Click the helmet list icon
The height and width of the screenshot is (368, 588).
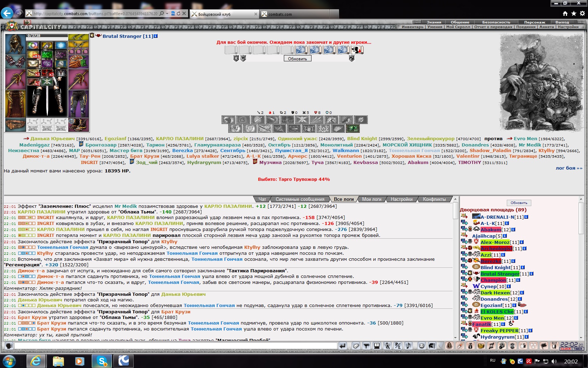432,346
